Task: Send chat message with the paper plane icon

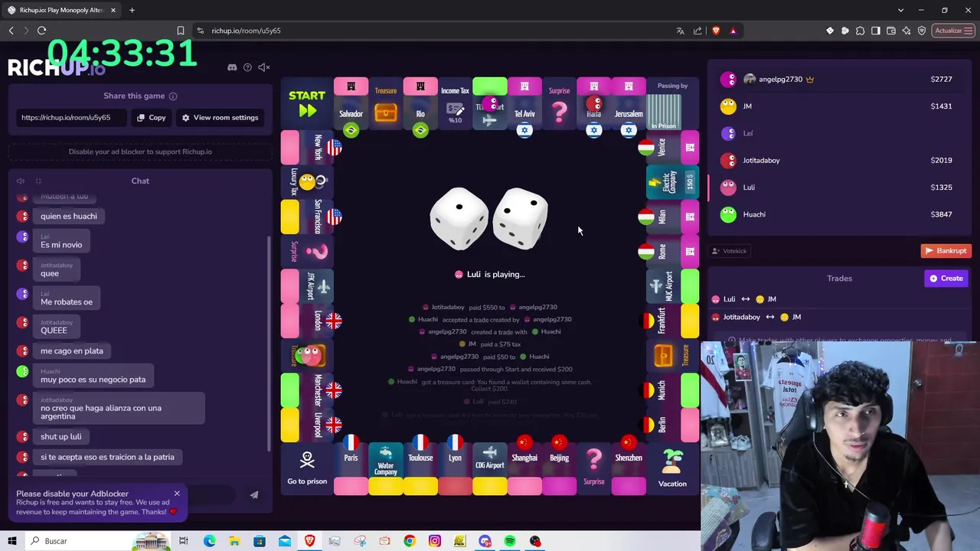Action: point(254,495)
